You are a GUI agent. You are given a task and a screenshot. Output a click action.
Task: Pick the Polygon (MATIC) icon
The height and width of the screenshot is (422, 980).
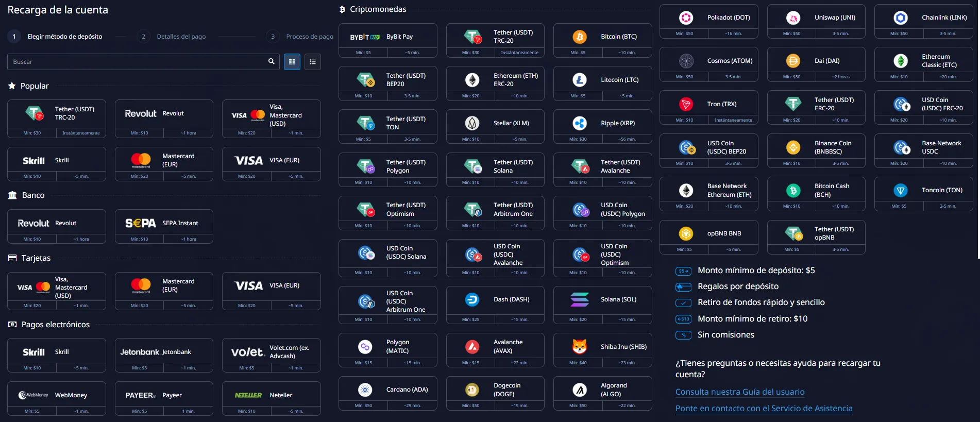point(365,347)
